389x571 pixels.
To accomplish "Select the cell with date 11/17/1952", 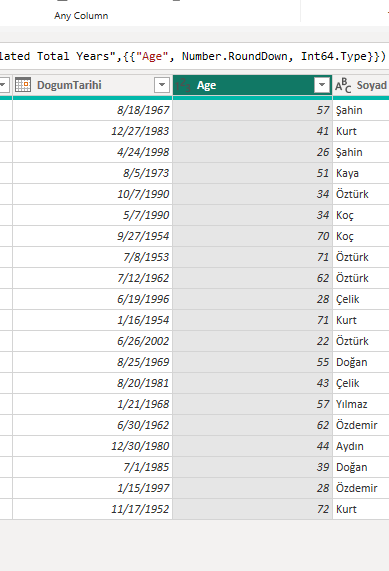I will tap(93, 509).
